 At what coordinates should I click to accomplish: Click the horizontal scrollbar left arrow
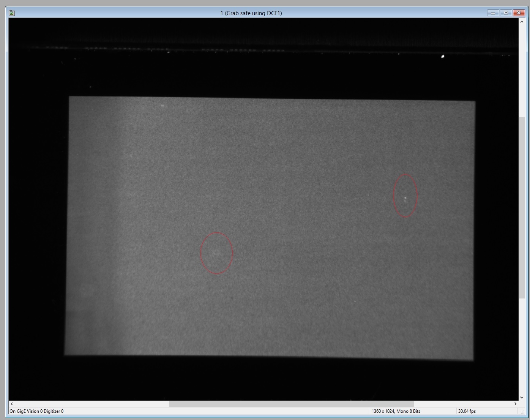point(12,404)
